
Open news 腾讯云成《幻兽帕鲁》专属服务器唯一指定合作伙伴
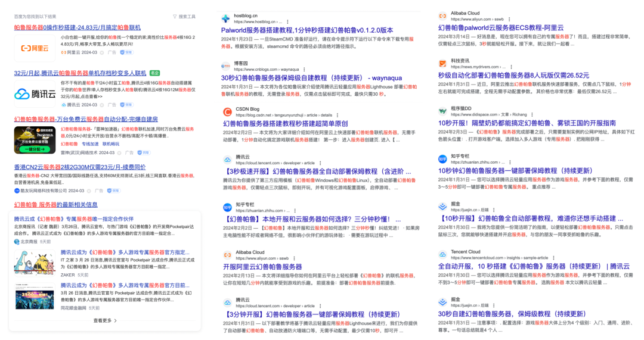(74, 219)
